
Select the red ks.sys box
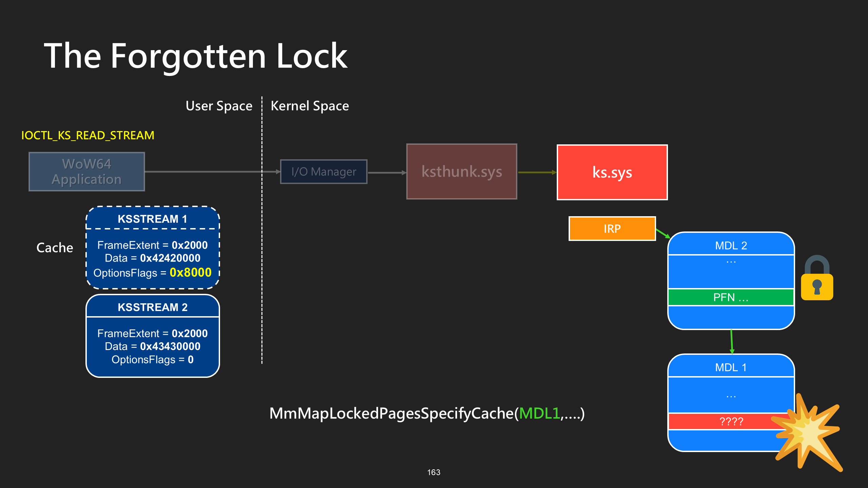pos(612,172)
